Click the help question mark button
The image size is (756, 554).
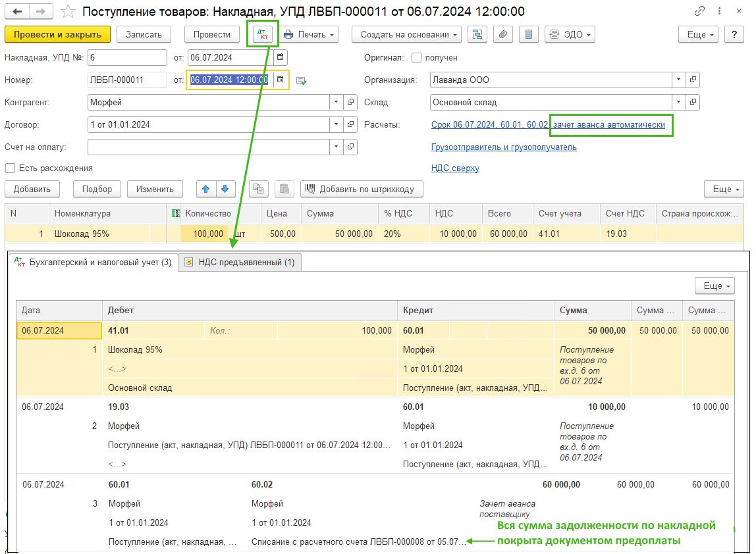tap(734, 34)
